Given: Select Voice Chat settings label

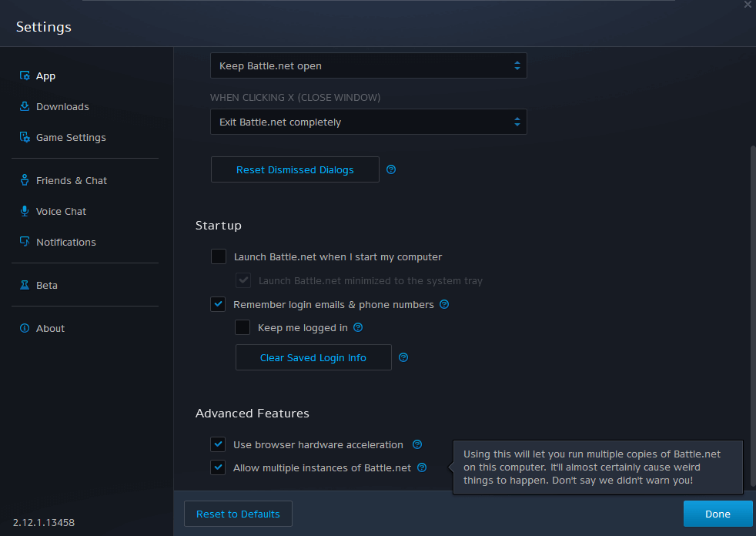Looking at the screenshot, I should coord(62,211).
